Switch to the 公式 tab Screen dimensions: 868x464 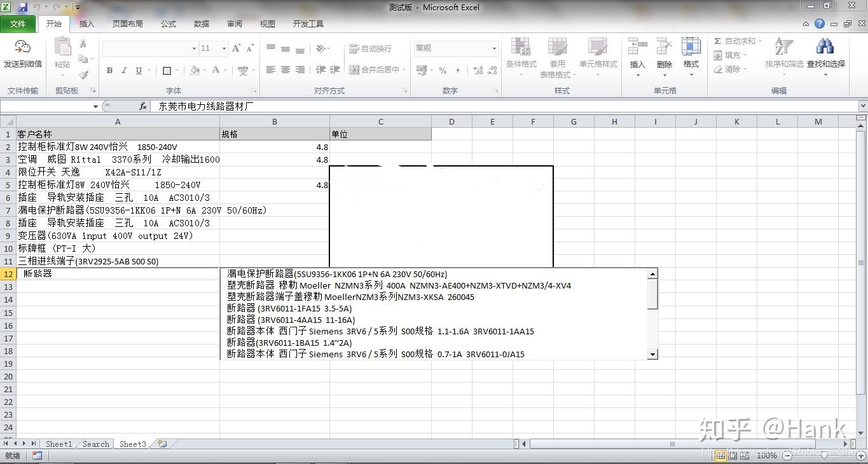point(169,24)
